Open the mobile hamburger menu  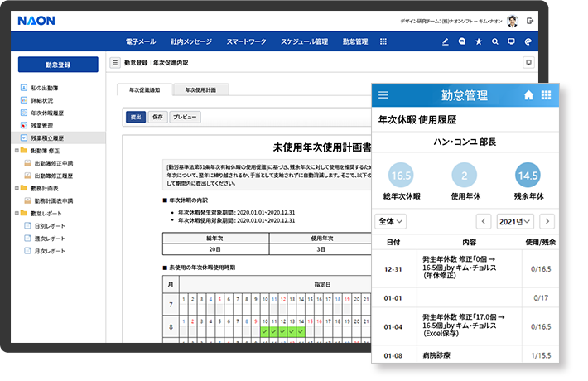[x=383, y=95]
